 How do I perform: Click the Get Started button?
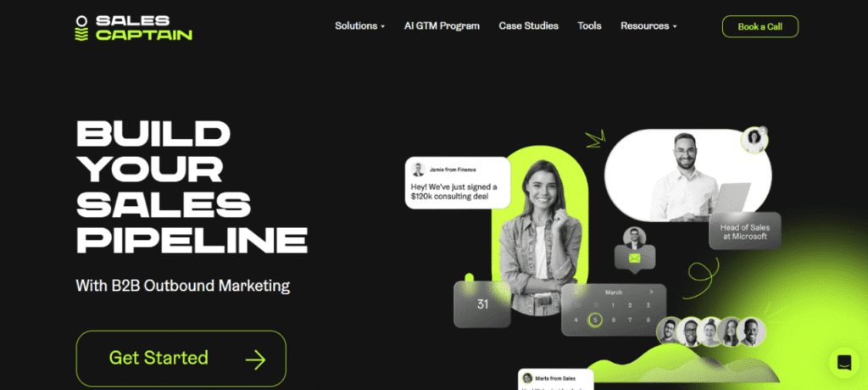[181, 359]
